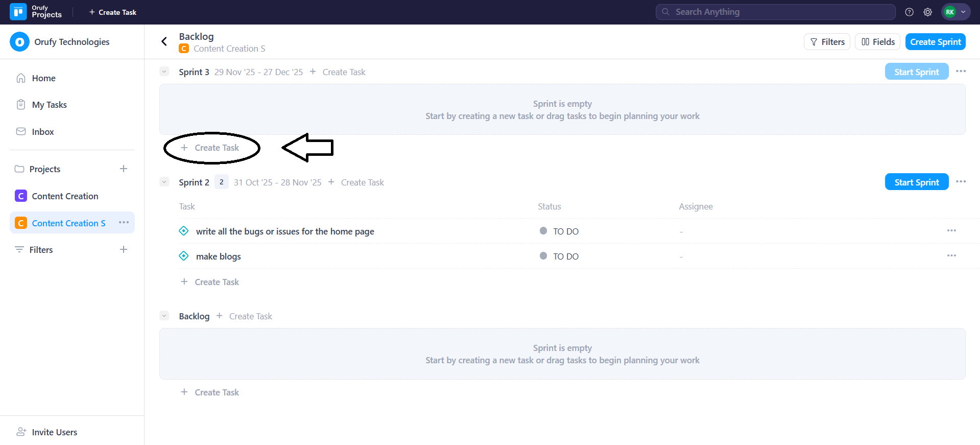
Task: Open settings via the gear icon
Action: (927, 12)
